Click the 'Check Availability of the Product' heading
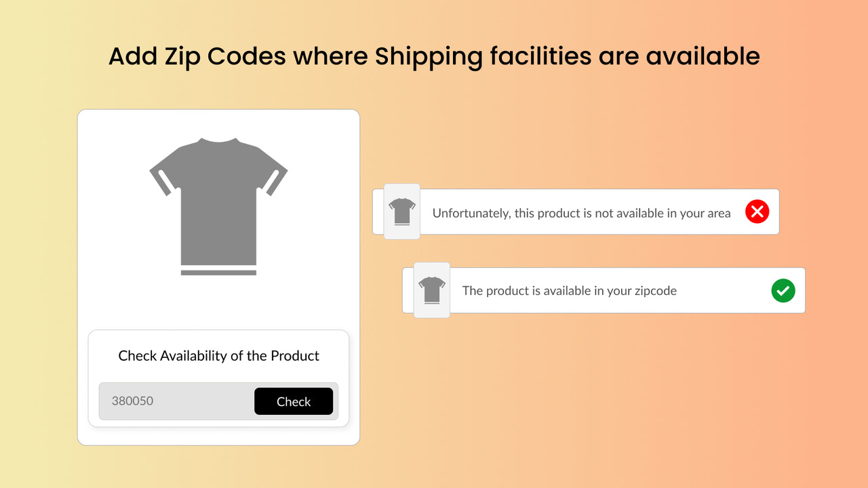 click(x=218, y=355)
